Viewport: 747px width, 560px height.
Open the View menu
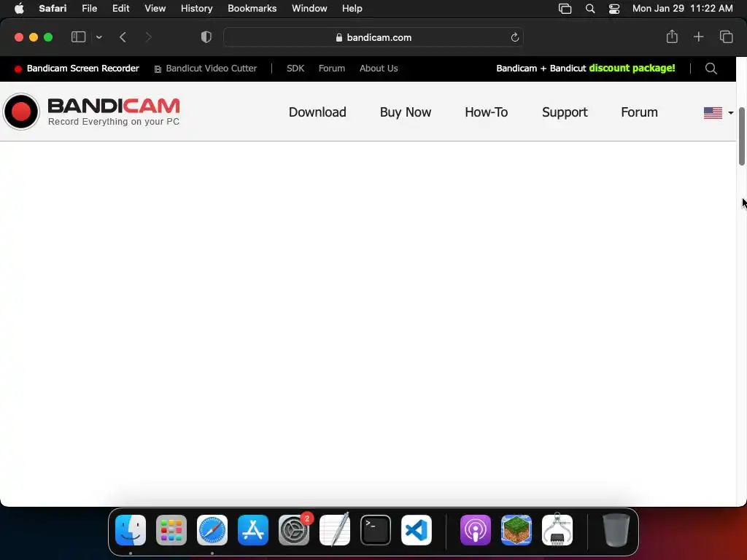click(x=155, y=9)
